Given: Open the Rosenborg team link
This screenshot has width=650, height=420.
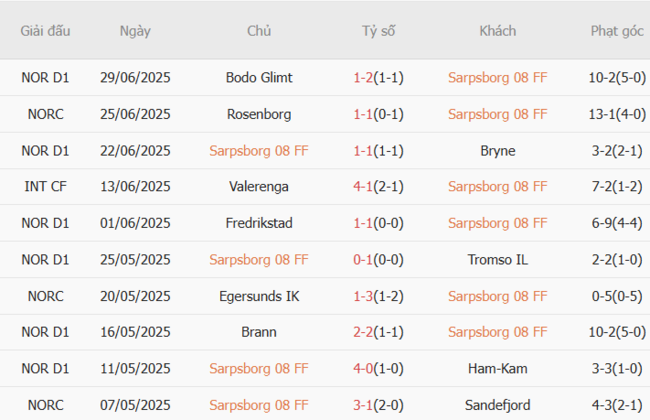Looking at the screenshot, I should click(x=259, y=114).
